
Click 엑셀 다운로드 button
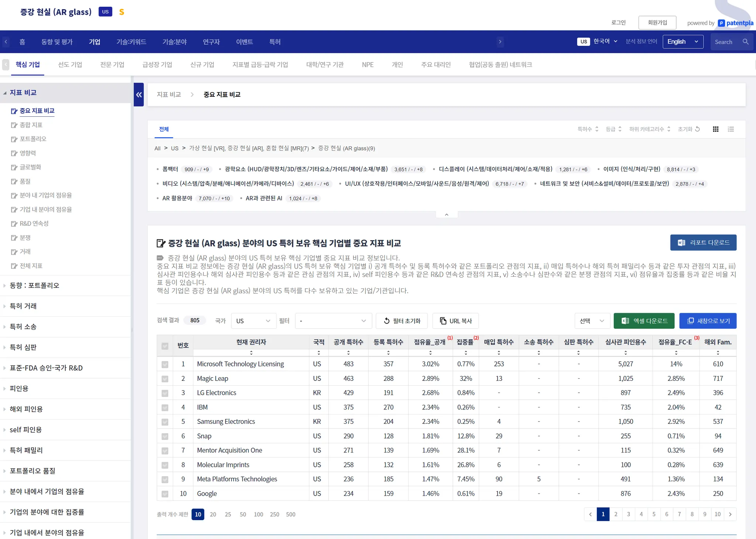644,321
